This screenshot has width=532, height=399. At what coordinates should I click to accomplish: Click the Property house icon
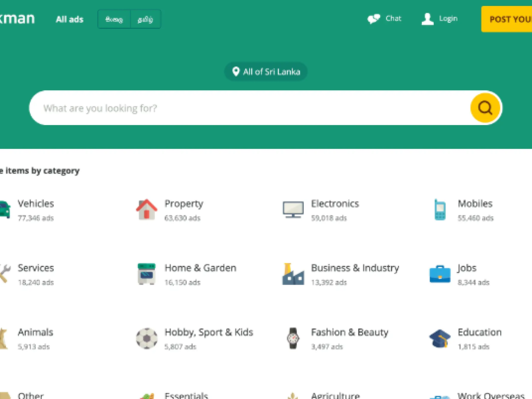coord(146,209)
